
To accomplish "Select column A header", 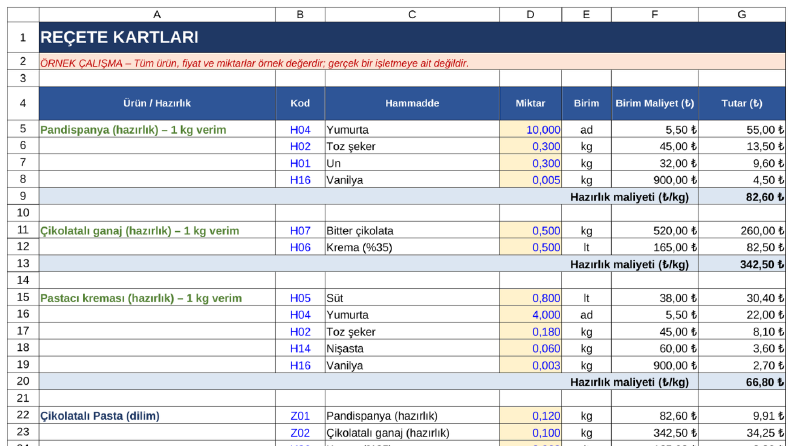I will [x=157, y=15].
